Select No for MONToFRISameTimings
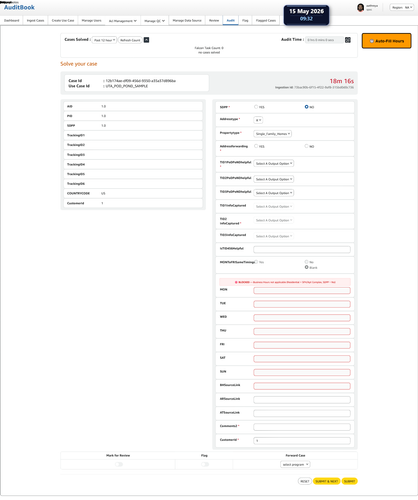 (306, 262)
